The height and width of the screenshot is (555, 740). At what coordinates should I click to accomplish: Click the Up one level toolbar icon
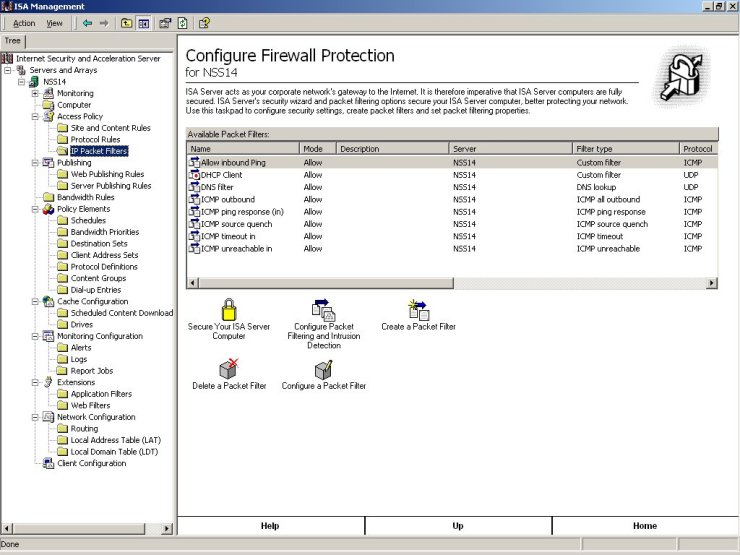126,23
